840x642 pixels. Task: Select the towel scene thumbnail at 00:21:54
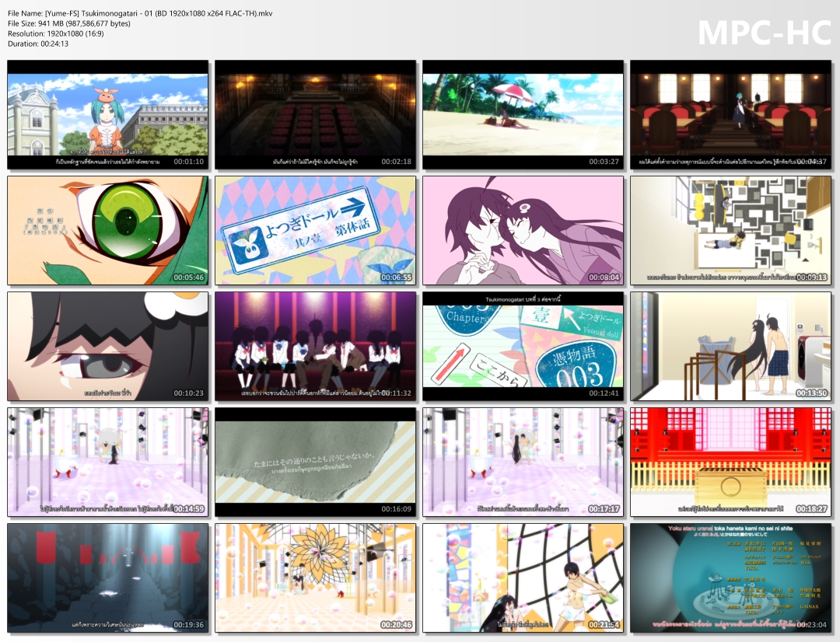pyautogui.click(x=523, y=578)
